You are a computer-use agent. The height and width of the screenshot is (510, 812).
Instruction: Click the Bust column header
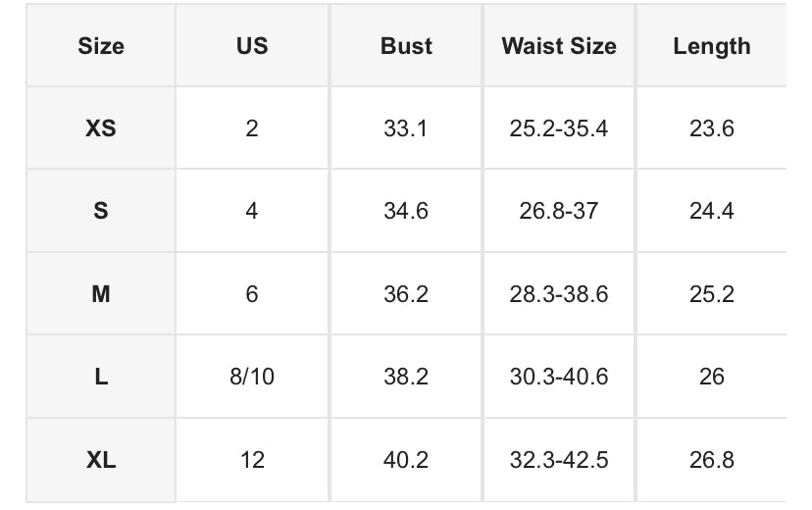click(x=406, y=46)
